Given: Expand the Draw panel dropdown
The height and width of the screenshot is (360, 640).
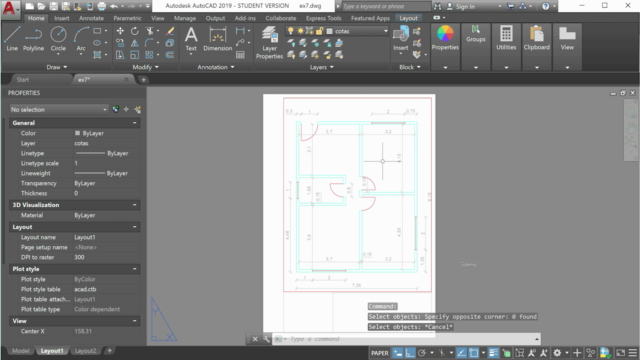Looking at the screenshot, I should [x=56, y=67].
